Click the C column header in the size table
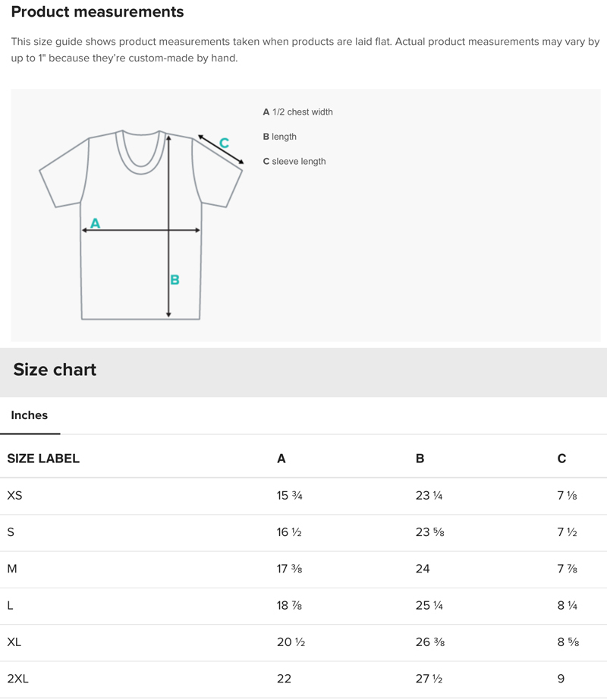The width and height of the screenshot is (607, 700). click(561, 459)
